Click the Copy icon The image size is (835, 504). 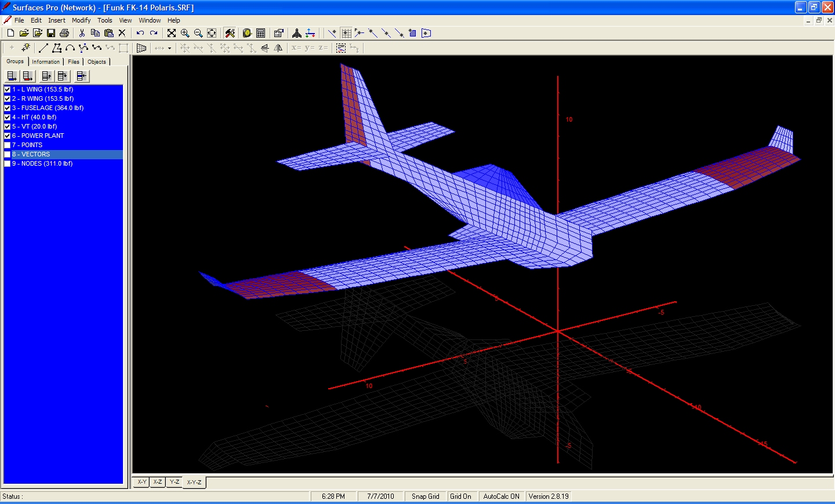[x=95, y=33]
